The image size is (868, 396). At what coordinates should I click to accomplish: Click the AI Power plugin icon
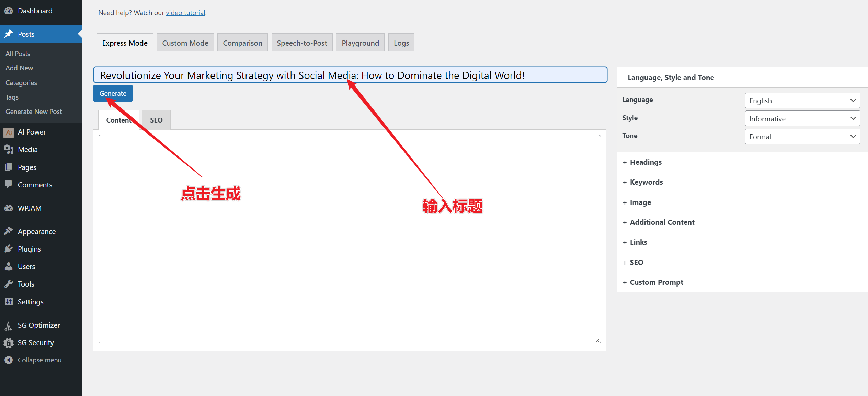[x=9, y=132]
